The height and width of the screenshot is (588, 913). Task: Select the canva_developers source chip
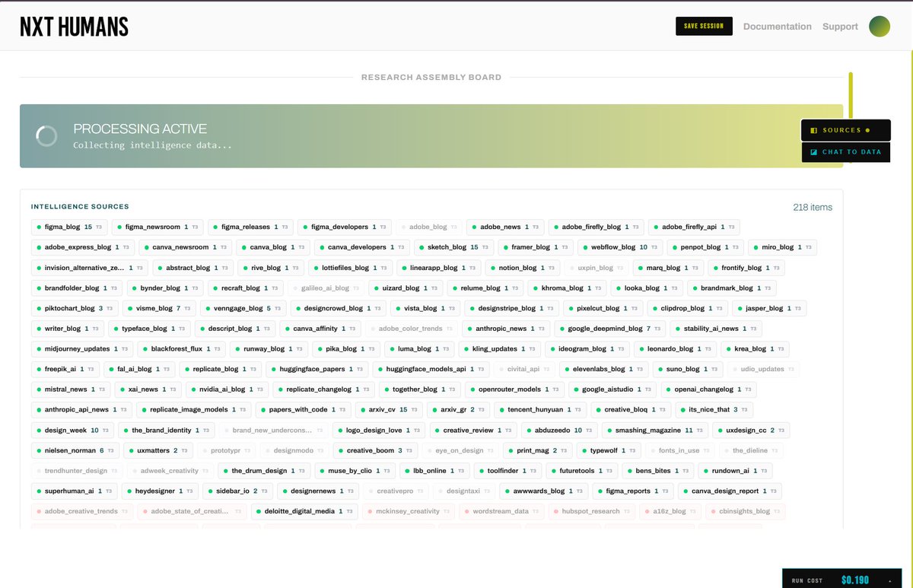click(362, 247)
